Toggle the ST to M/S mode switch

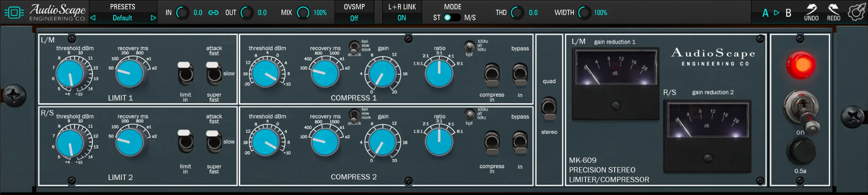point(452,18)
